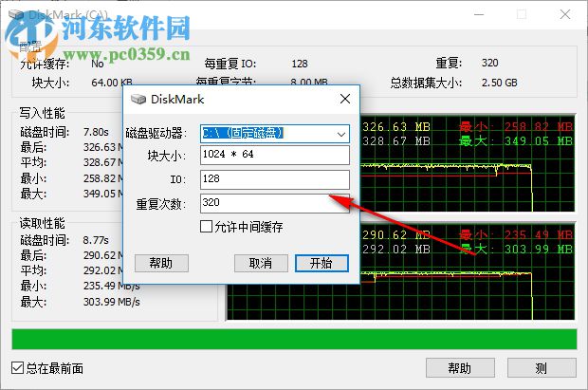Click the 测 button in main window
This screenshot has height=390, width=588.
[542, 368]
